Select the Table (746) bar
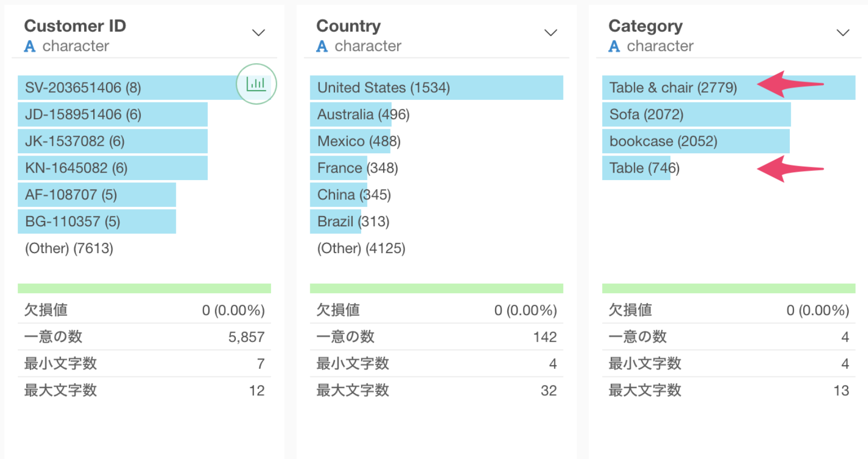Viewport: 868px width, 459px height. [637, 168]
